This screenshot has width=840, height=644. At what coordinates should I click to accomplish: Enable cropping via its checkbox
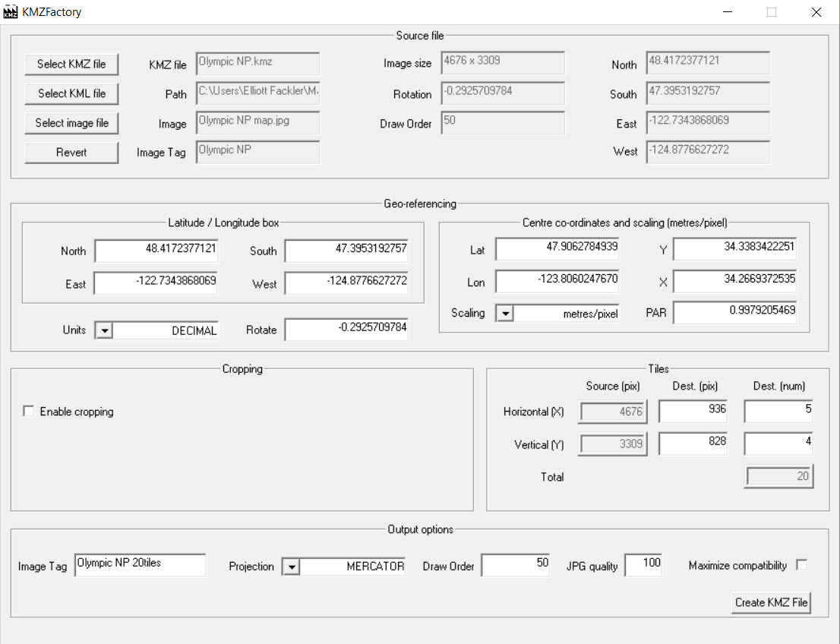[28, 410]
